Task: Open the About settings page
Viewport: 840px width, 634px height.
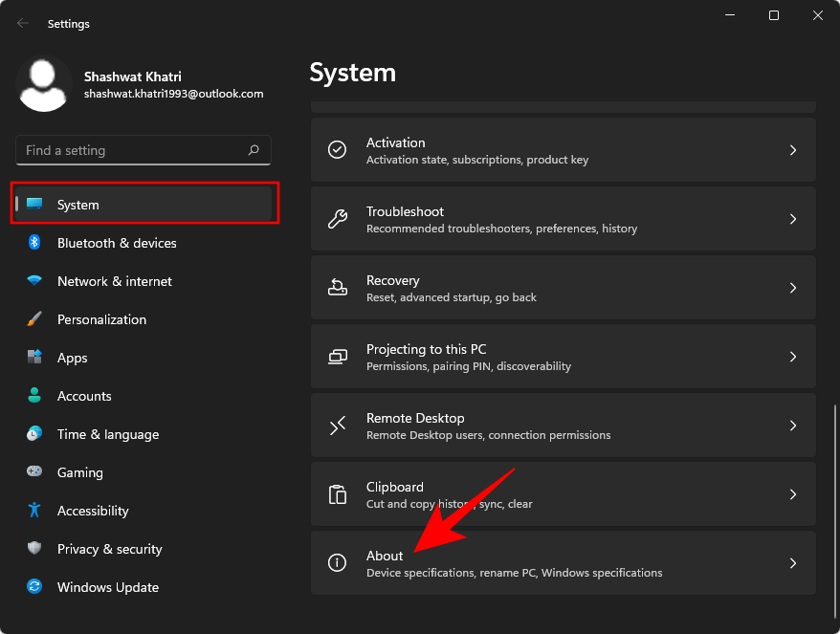Action: pyautogui.click(x=563, y=563)
